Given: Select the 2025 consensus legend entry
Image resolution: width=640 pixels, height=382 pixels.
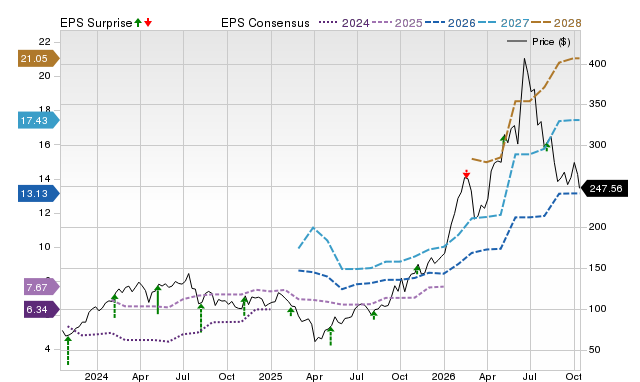Looking at the screenshot, I should point(397,23).
